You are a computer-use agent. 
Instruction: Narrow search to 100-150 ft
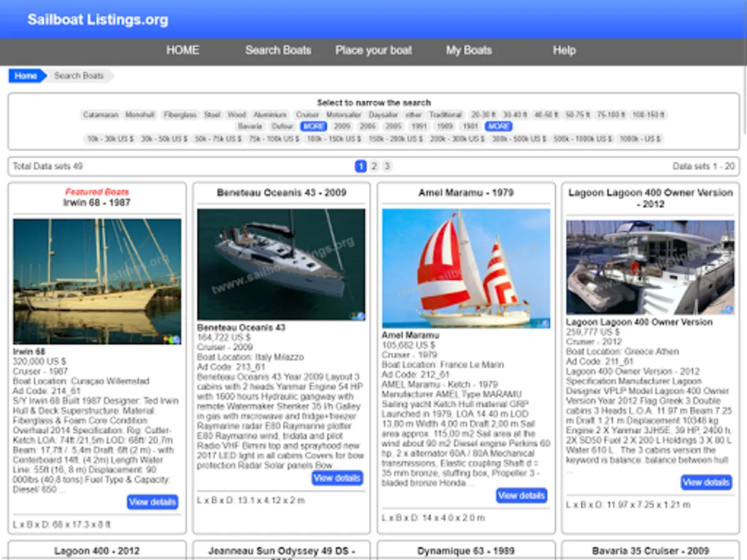click(648, 115)
